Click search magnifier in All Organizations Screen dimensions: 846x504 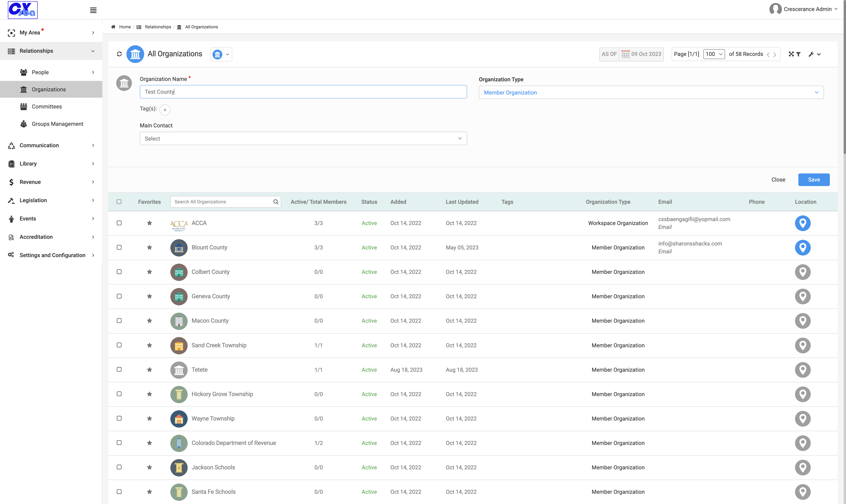click(x=276, y=202)
